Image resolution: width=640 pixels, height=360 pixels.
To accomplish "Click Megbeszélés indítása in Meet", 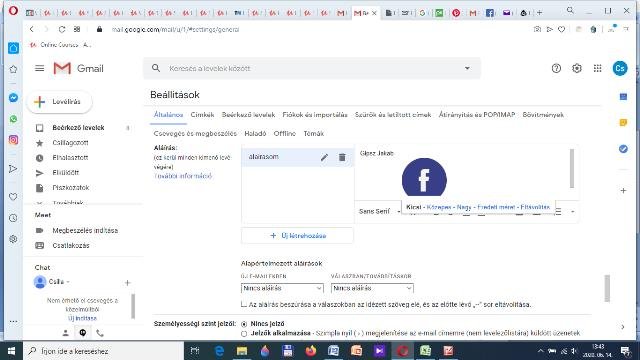I will (85, 231).
